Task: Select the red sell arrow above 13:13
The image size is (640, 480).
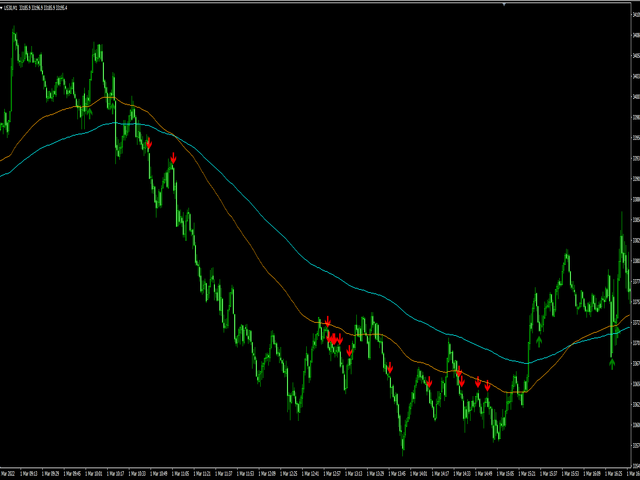Action: click(x=349, y=350)
